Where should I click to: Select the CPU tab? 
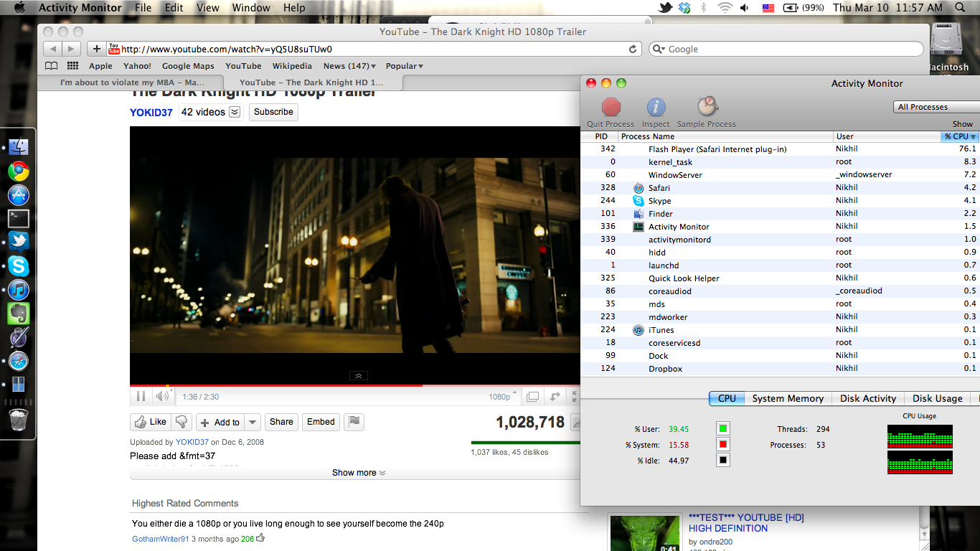[727, 398]
